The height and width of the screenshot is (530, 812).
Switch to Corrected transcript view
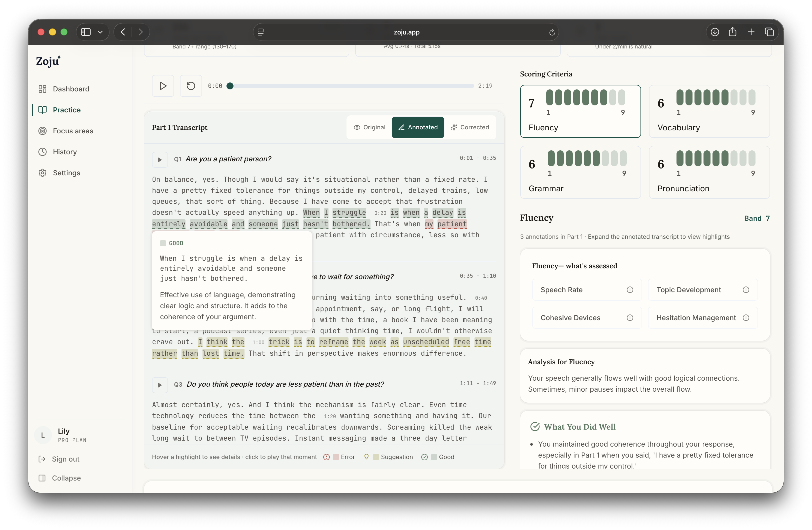coord(470,127)
